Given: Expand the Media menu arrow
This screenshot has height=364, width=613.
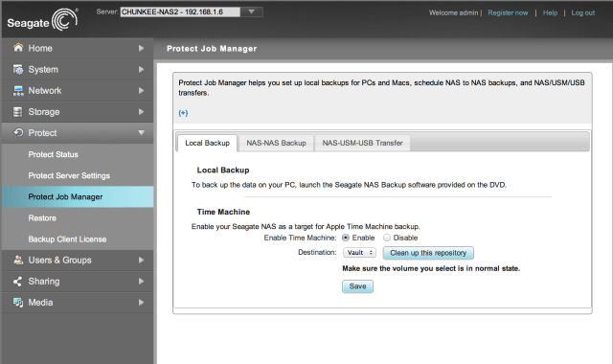Looking at the screenshot, I should tap(141, 303).
